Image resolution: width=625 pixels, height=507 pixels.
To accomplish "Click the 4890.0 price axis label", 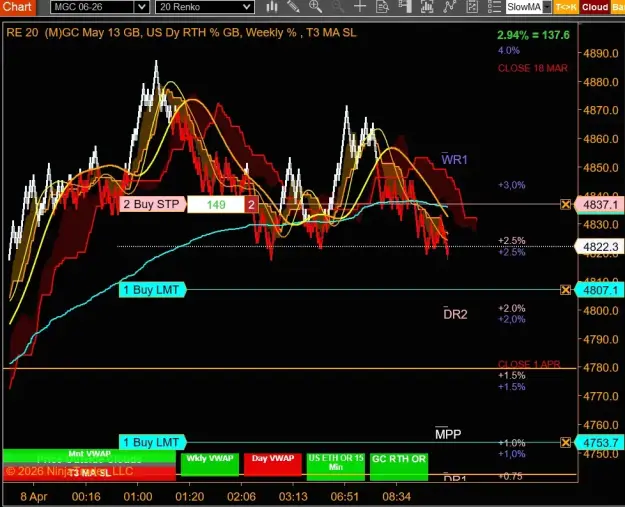I will point(601,53).
